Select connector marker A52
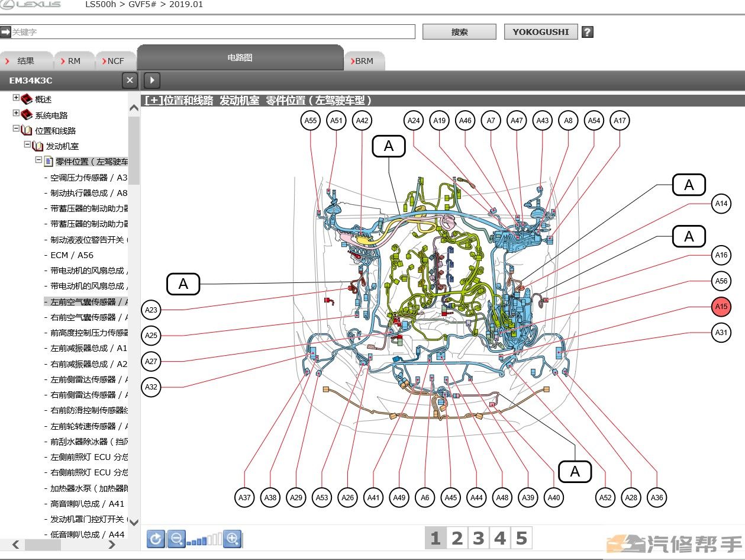This screenshot has width=745, height=560. 605,498
